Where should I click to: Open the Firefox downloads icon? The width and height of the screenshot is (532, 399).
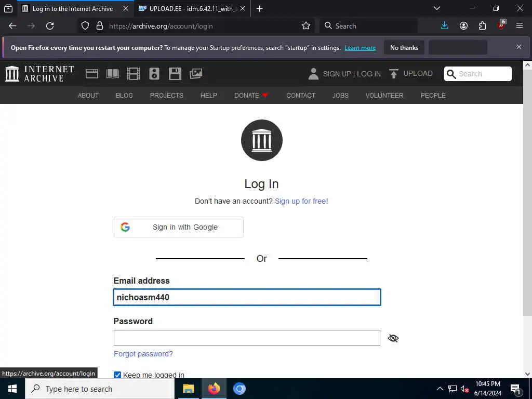coord(445,26)
